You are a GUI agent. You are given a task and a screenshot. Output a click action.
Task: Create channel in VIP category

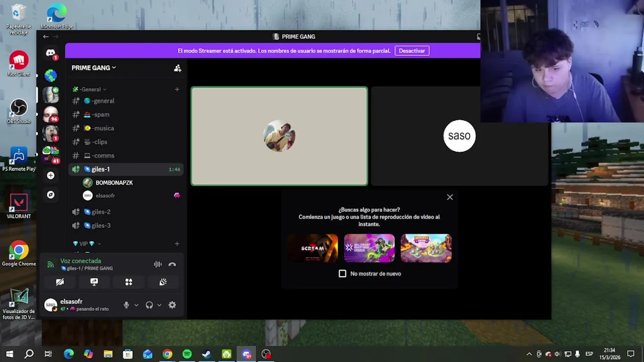pos(177,244)
